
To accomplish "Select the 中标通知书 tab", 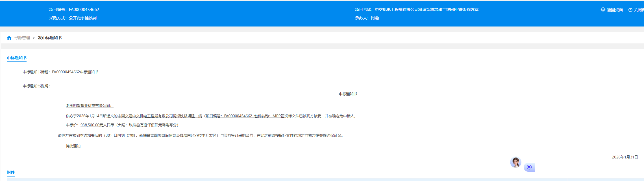I will tap(17, 58).
